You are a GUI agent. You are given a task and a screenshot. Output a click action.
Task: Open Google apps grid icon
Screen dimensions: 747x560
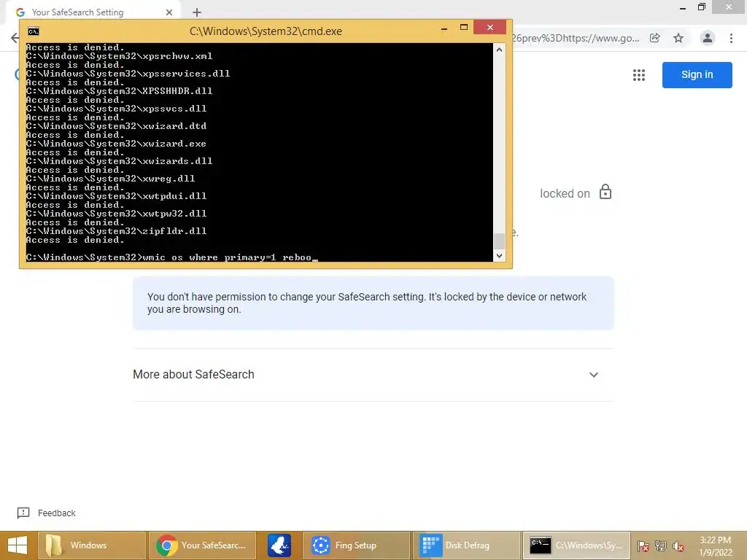(x=639, y=75)
